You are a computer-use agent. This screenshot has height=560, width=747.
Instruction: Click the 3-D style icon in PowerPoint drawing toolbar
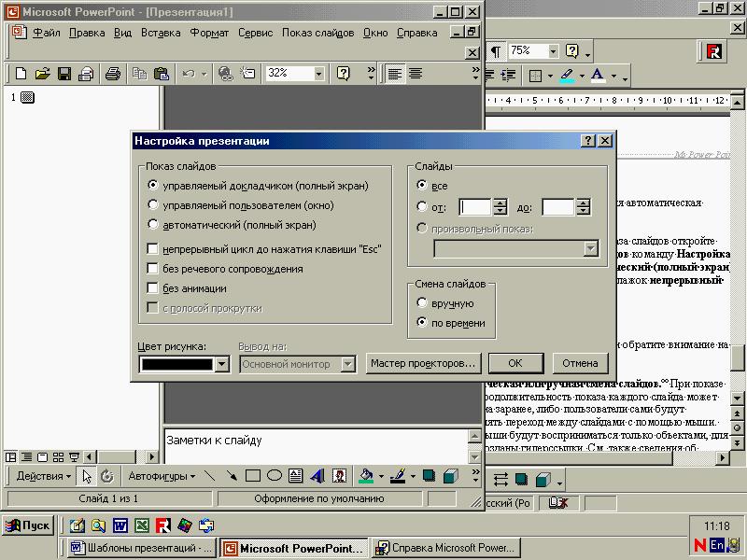450,476
